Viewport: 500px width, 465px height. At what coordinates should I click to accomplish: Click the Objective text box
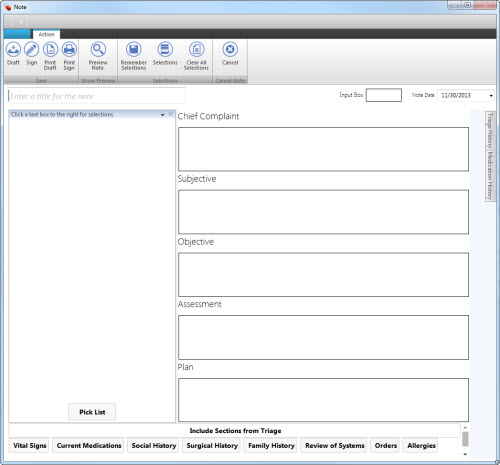[x=323, y=275]
